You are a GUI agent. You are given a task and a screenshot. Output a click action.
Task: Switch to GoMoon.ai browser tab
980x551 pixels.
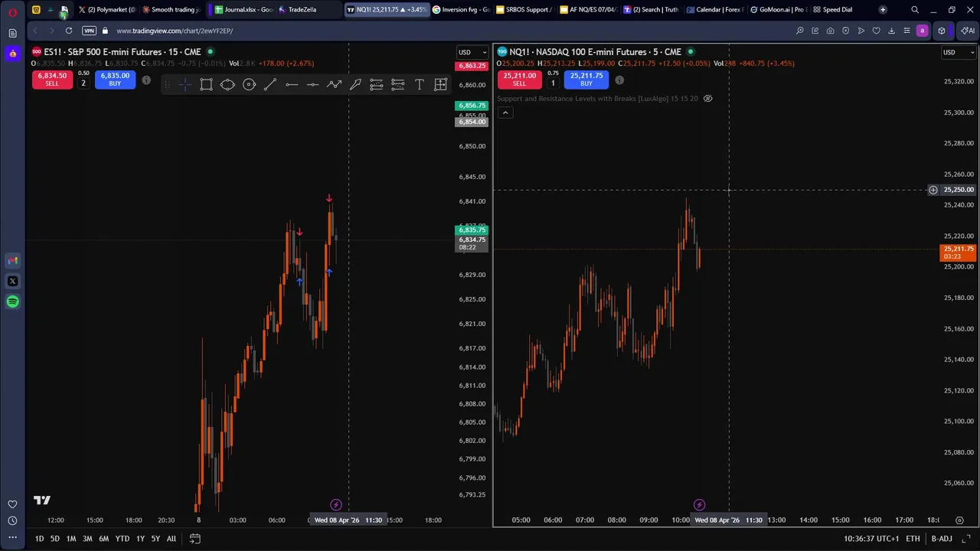[x=777, y=10]
